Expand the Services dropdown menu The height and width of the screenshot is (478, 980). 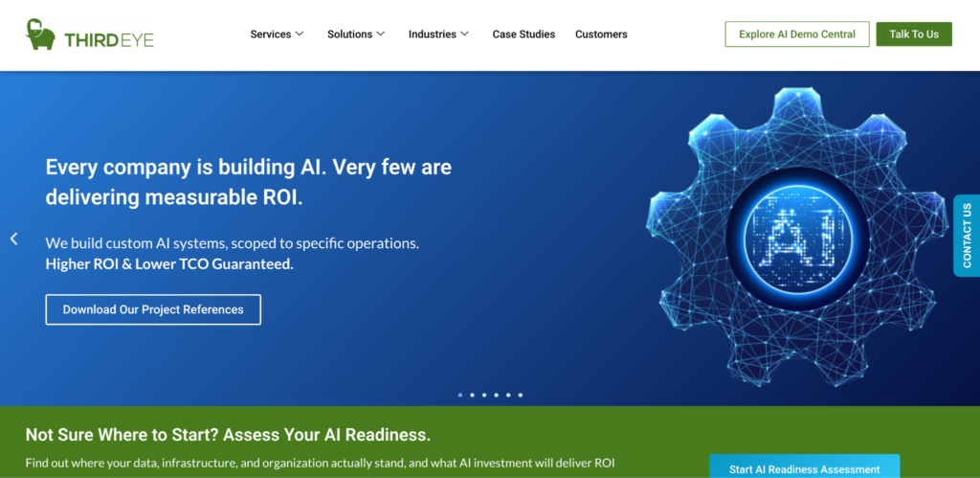(x=277, y=34)
